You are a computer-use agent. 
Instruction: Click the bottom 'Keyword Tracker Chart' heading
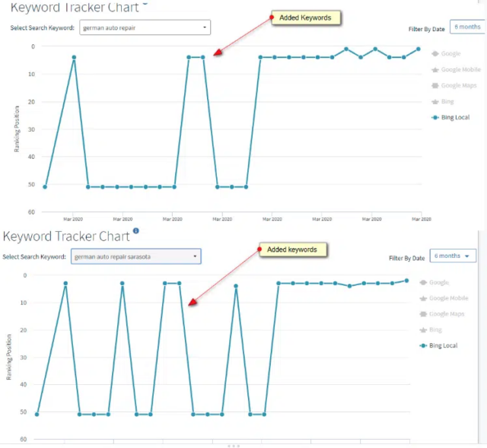66,237
